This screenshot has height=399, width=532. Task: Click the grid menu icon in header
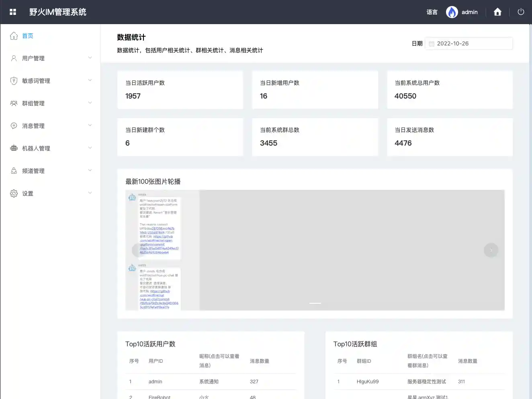13,12
